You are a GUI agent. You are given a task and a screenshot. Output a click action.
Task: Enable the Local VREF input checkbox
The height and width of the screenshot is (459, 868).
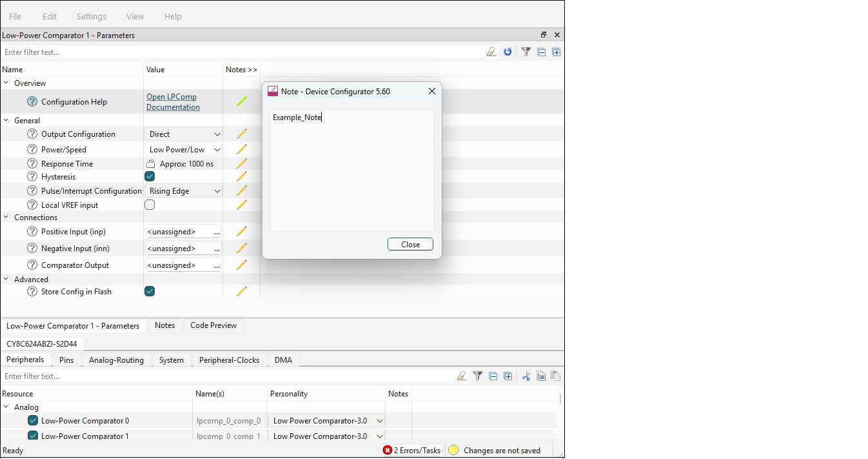[x=150, y=205]
